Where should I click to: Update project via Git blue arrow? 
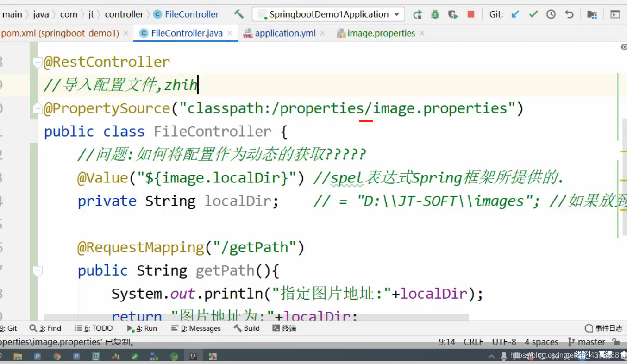click(515, 14)
